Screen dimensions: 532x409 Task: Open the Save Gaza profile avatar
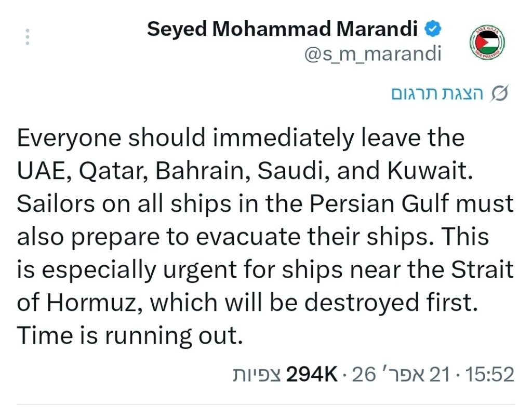(487, 42)
